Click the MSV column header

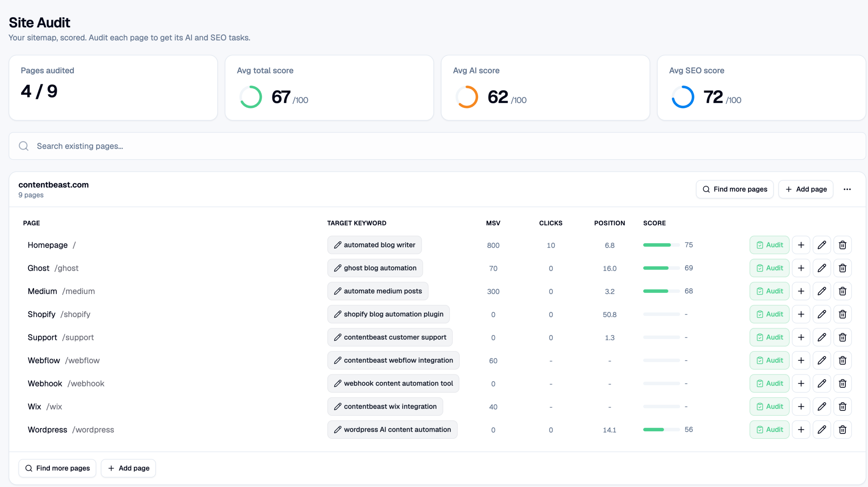pos(493,223)
